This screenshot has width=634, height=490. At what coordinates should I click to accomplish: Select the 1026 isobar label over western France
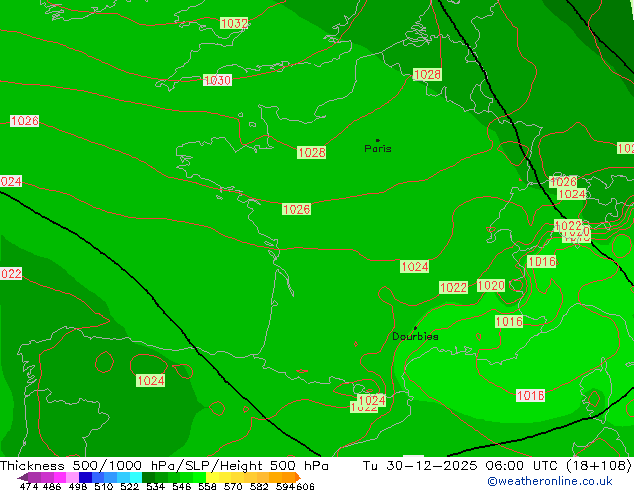tap(296, 209)
